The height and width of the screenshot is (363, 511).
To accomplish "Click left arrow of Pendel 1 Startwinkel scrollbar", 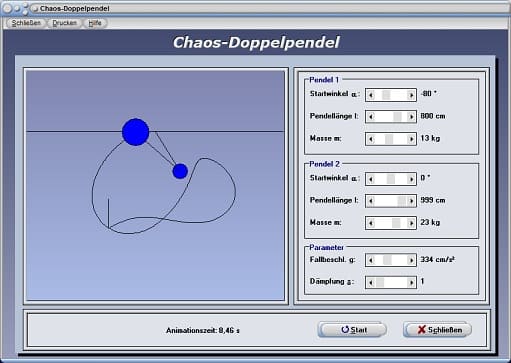I will [x=371, y=95].
